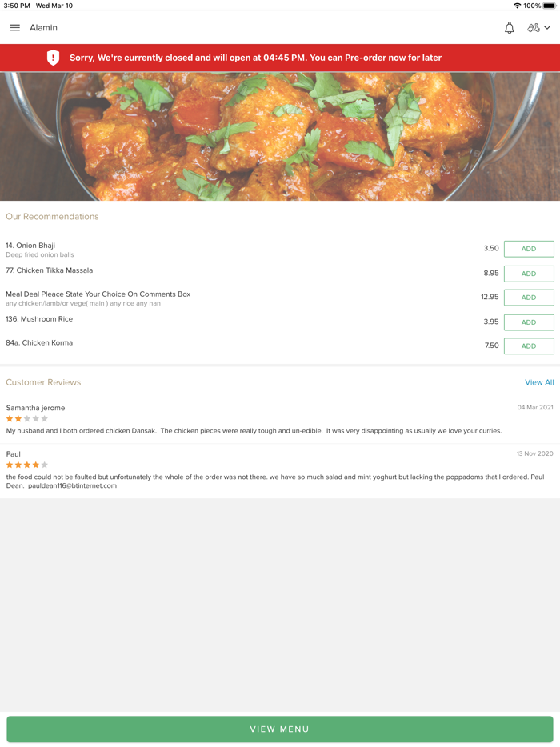The width and height of the screenshot is (560, 747).
Task: Add Onion Bhaji to order
Action: click(x=528, y=249)
